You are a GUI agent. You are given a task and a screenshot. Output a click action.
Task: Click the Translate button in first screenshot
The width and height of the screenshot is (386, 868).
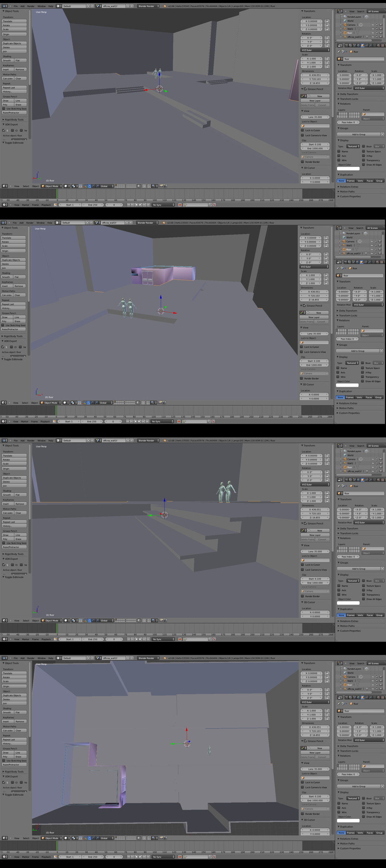(x=14, y=21)
